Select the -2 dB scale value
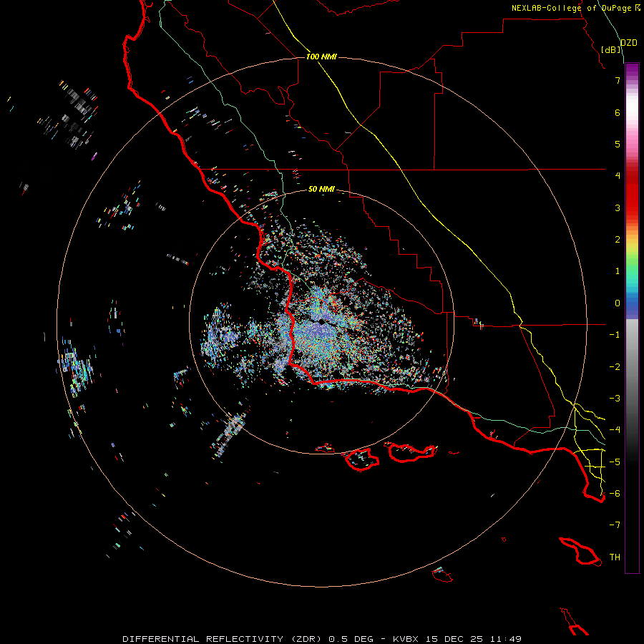The height and width of the screenshot is (644, 644). pos(615,367)
